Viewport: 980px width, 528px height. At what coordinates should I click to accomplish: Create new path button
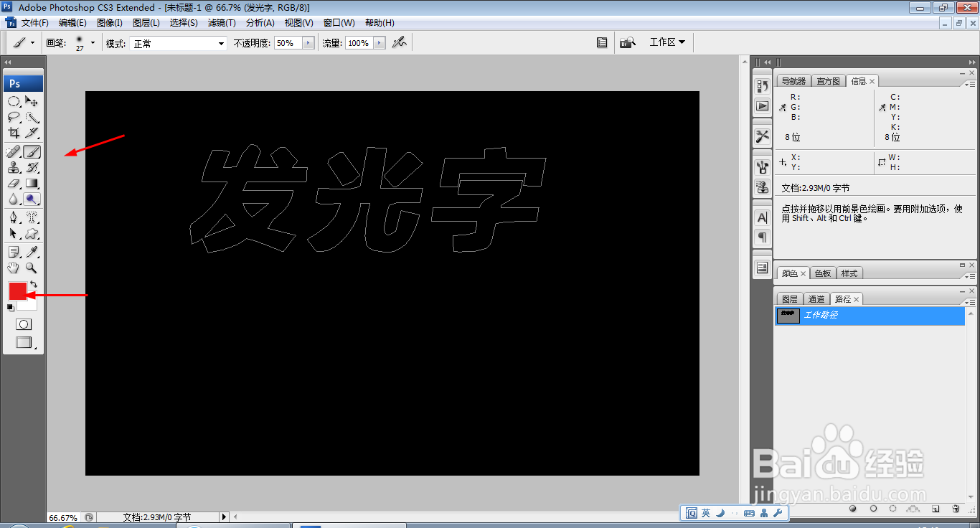tap(936, 509)
